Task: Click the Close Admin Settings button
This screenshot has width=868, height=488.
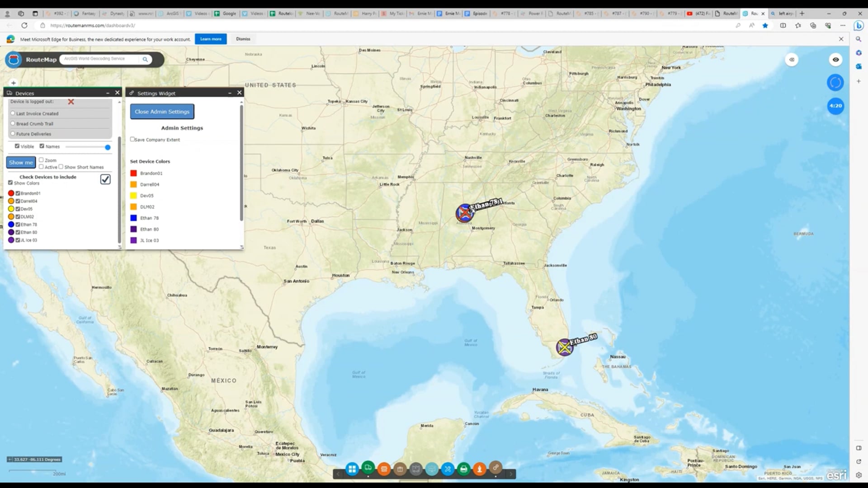Action: [162, 112]
